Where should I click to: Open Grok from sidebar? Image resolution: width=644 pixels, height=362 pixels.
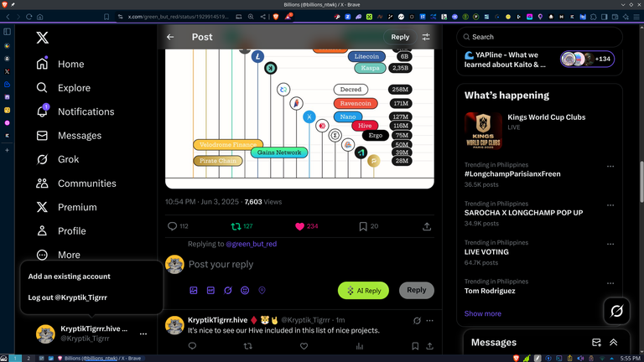58,159
